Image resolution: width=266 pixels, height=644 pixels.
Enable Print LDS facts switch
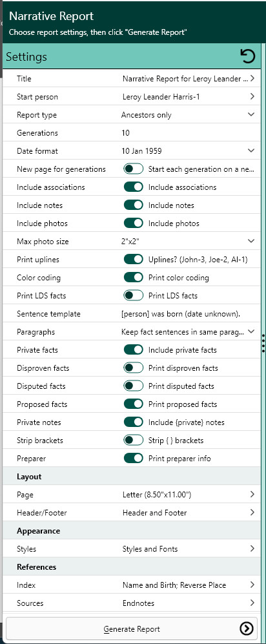pyautogui.click(x=134, y=295)
